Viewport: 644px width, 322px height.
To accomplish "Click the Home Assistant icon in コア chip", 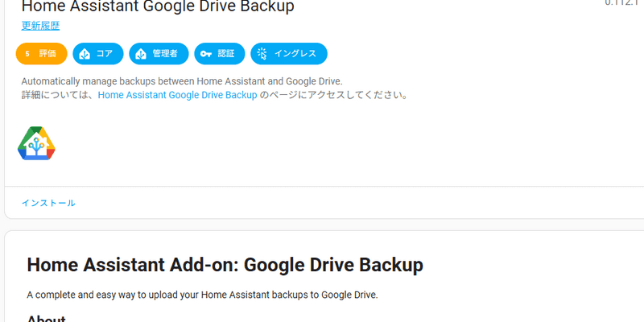I will [85, 54].
